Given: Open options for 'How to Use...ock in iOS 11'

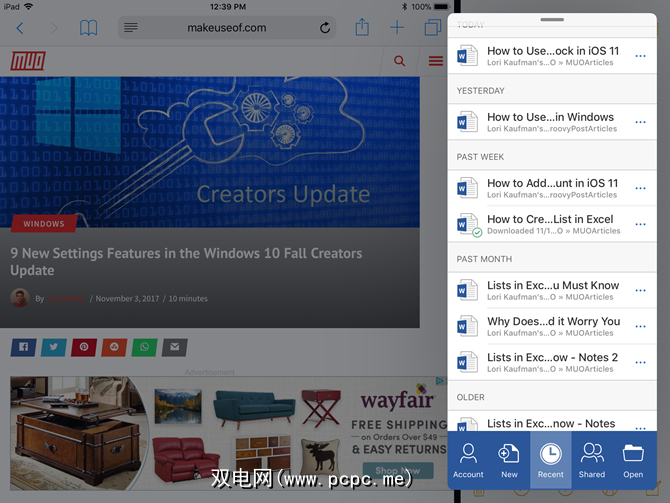Looking at the screenshot, I should [x=640, y=56].
